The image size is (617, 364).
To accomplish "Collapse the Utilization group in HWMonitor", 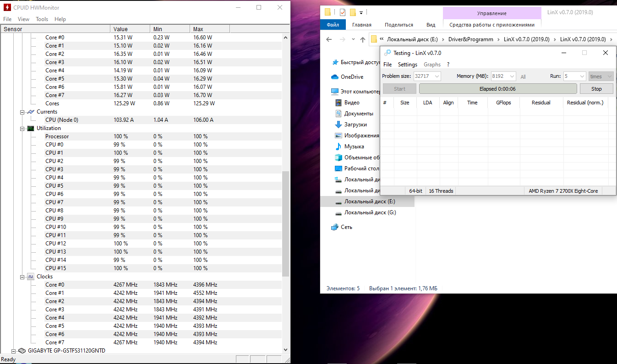I will (x=22, y=128).
